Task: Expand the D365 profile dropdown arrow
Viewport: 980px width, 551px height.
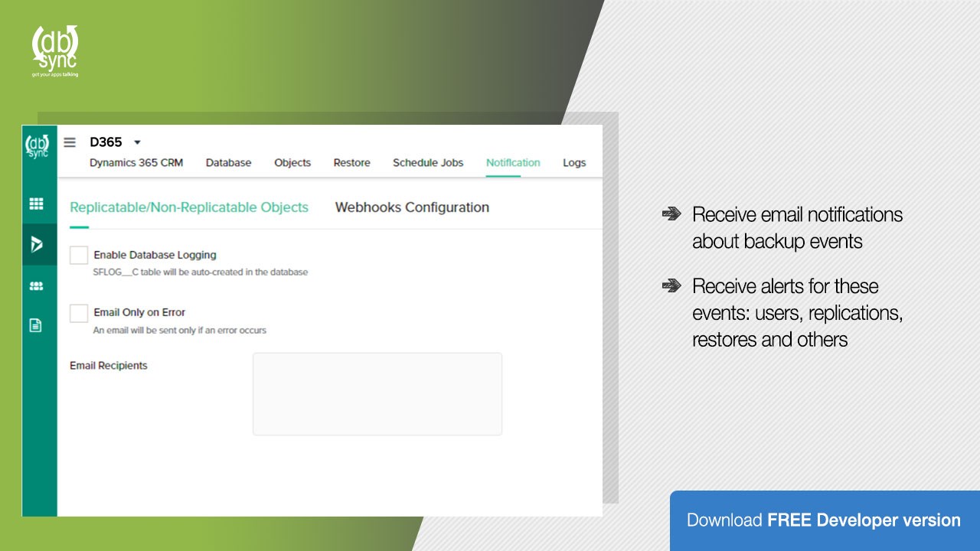Action: pyautogui.click(x=137, y=142)
